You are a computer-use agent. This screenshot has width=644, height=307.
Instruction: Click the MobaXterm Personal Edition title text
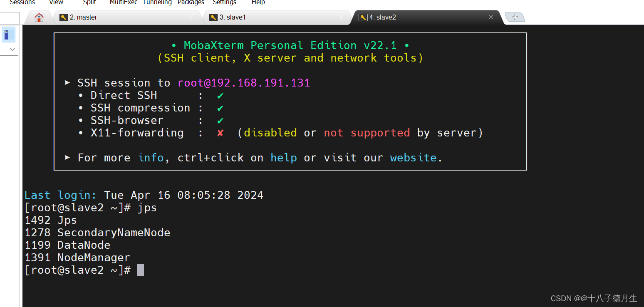pos(290,45)
